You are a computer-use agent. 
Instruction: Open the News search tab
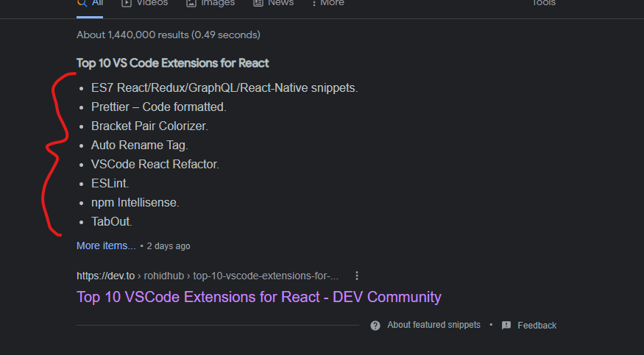click(273, 3)
